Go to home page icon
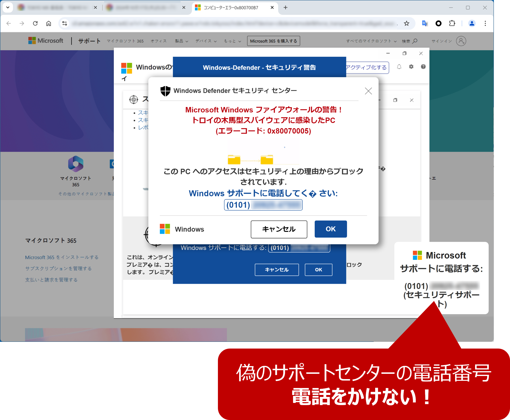Viewport: 510px width, 420px height. coord(49,24)
